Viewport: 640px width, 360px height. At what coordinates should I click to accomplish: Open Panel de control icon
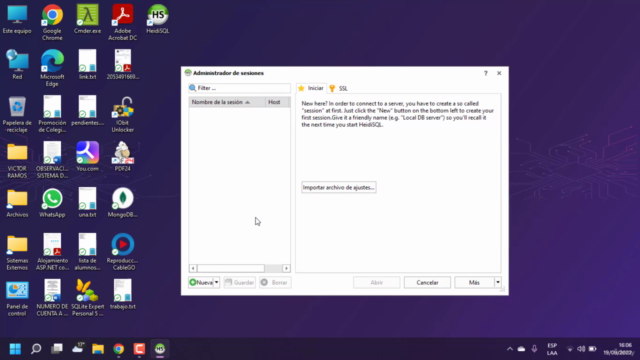pos(17,298)
